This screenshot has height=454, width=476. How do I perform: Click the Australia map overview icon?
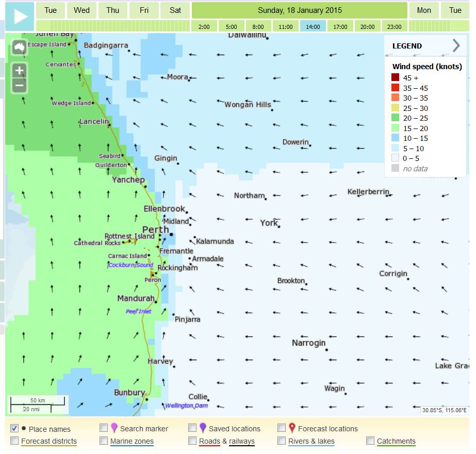point(19,47)
